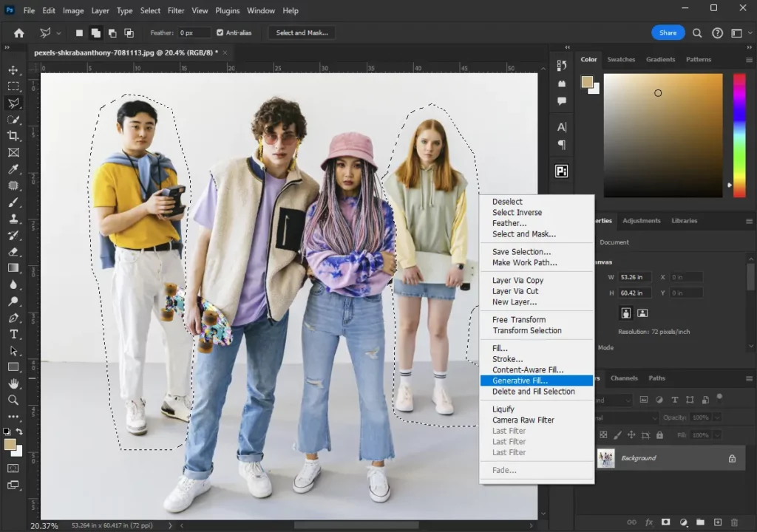Click the Home icon in options bar
Screen dimensions: 757x532
point(19,33)
